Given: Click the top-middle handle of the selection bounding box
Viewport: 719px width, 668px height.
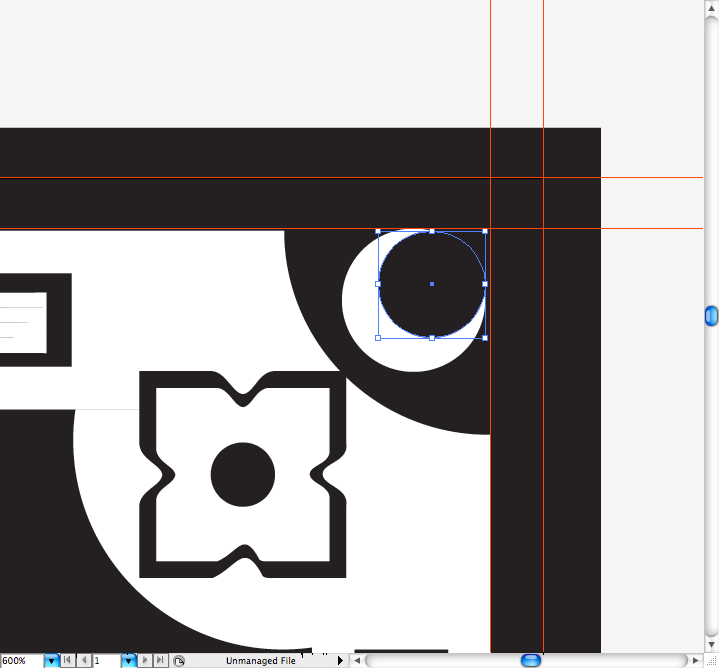Looking at the screenshot, I should click(x=432, y=231).
